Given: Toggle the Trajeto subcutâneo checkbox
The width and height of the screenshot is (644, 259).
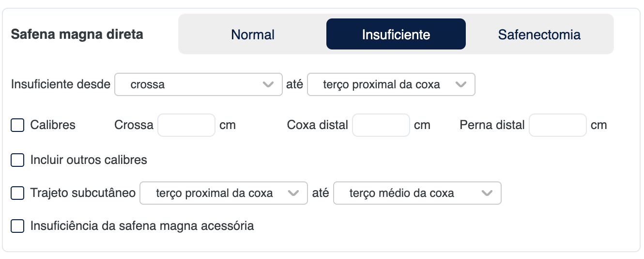Looking at the screenshot, I should coord(17,193).
